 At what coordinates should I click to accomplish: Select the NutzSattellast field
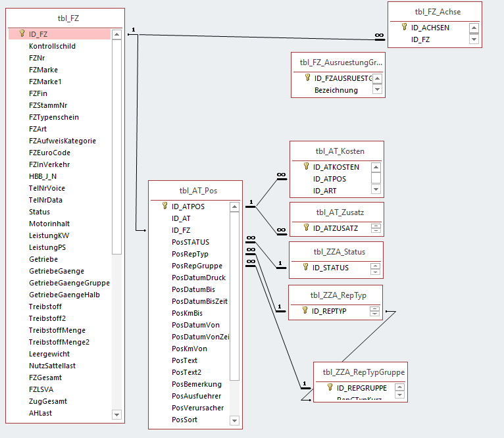click(52, 366)
